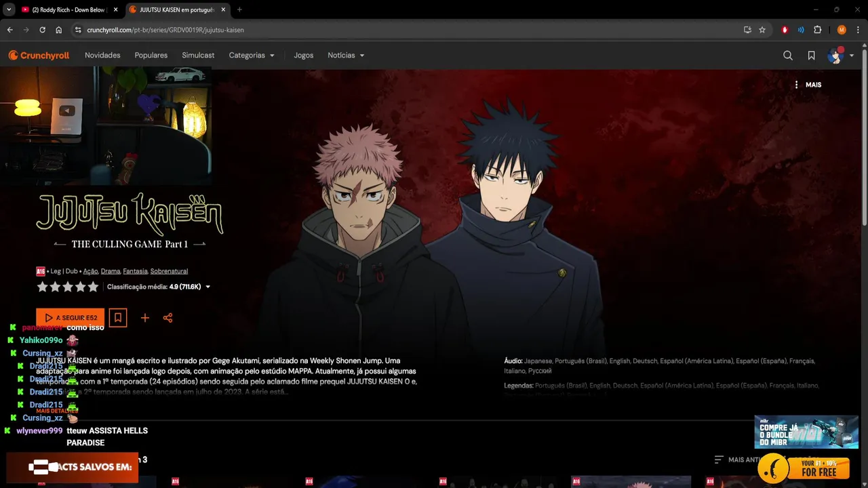Click chat username Yahiko099o
868x488 pixels.
point(41,340)
